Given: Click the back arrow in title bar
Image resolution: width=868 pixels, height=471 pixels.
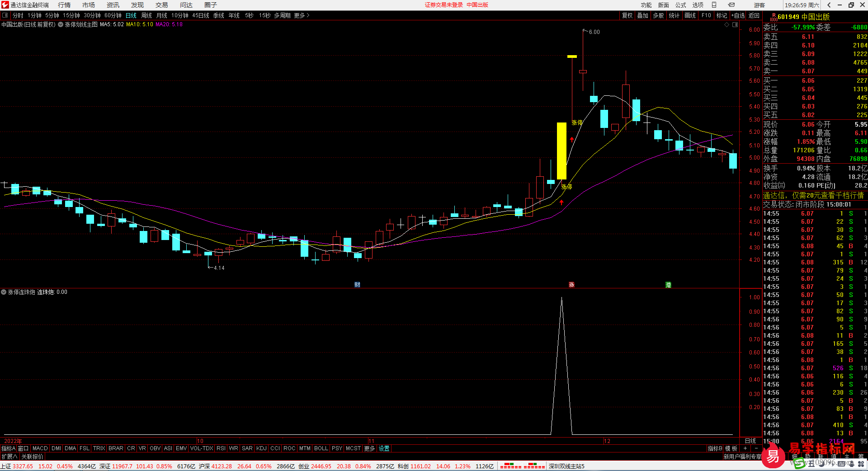Looking at the screenshot, I should click(x=829, y=5).
